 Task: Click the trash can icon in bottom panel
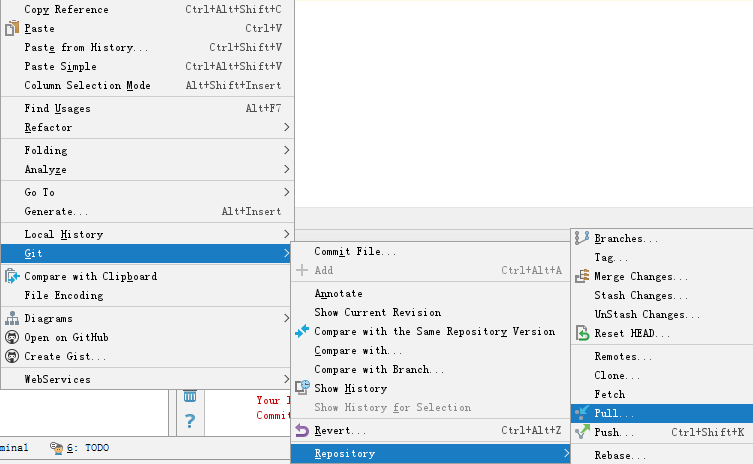point(190,395)
